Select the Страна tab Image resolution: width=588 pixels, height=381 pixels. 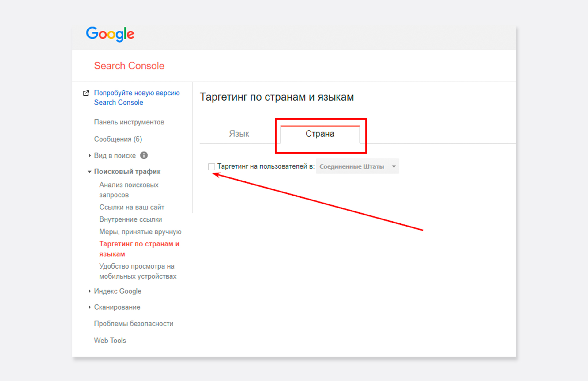click(x=320, y=134)
